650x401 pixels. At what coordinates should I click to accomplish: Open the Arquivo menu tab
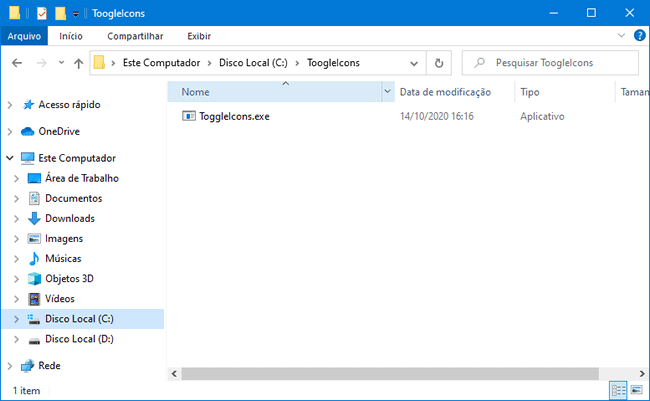[24, 36]
